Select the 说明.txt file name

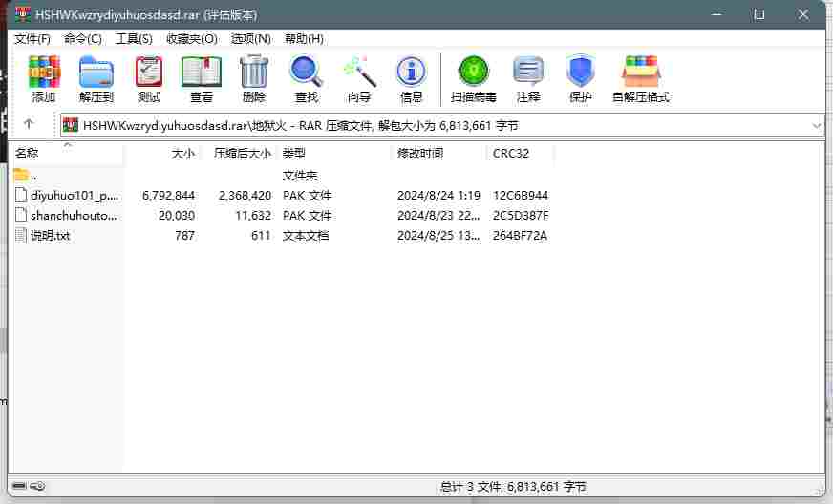50,235
